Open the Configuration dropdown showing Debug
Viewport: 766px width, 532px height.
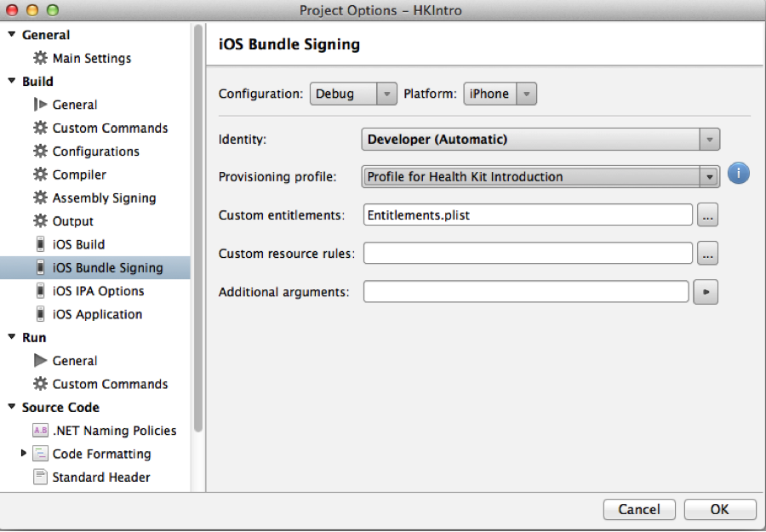pos(353,94)
